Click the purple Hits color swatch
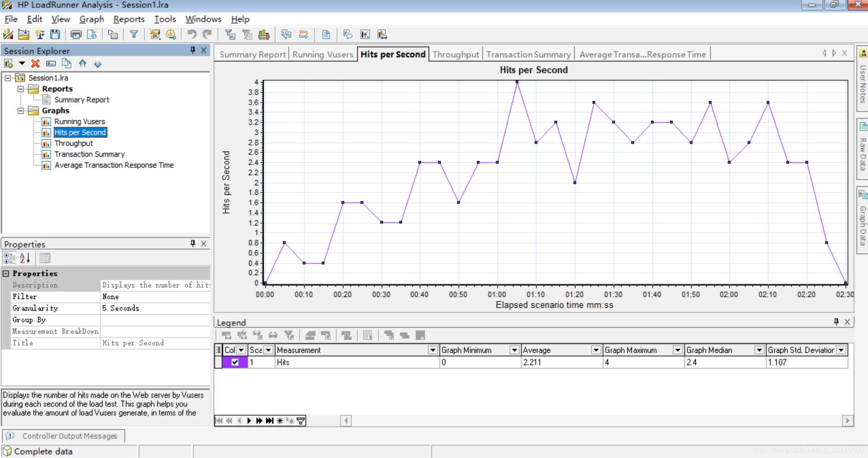868x458 pixels. click(x=235, y=362)
